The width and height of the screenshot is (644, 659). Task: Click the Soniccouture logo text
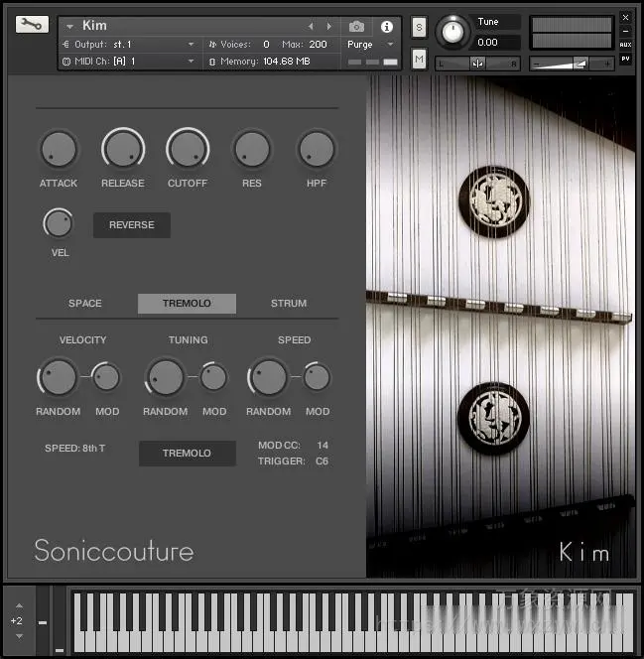pos(114,551)
